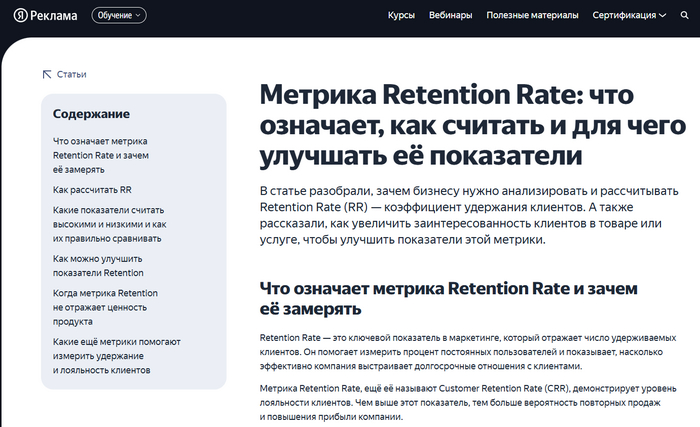Open 'Какие ещё метрики помогают' contents link
Screen dimensions: 700x427
(x=117, y=356)
